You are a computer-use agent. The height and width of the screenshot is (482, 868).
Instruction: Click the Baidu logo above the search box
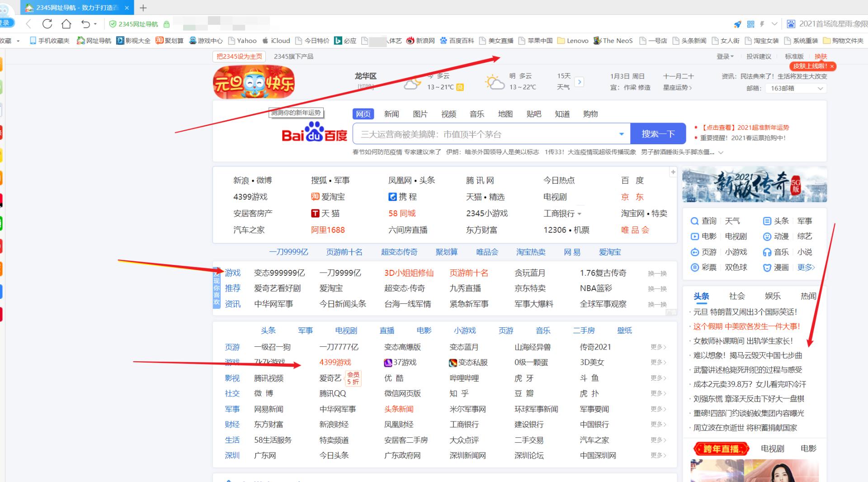coord(314,134)
